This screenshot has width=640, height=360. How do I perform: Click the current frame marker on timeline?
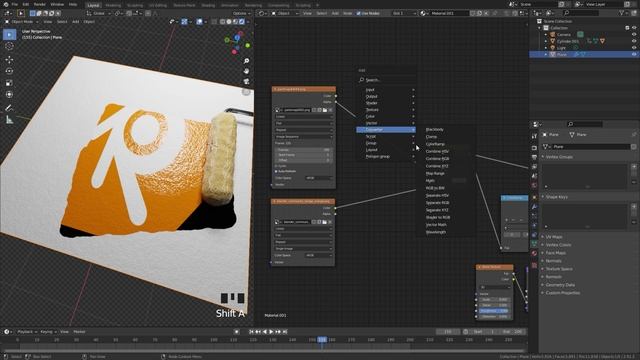click(322, 340)
